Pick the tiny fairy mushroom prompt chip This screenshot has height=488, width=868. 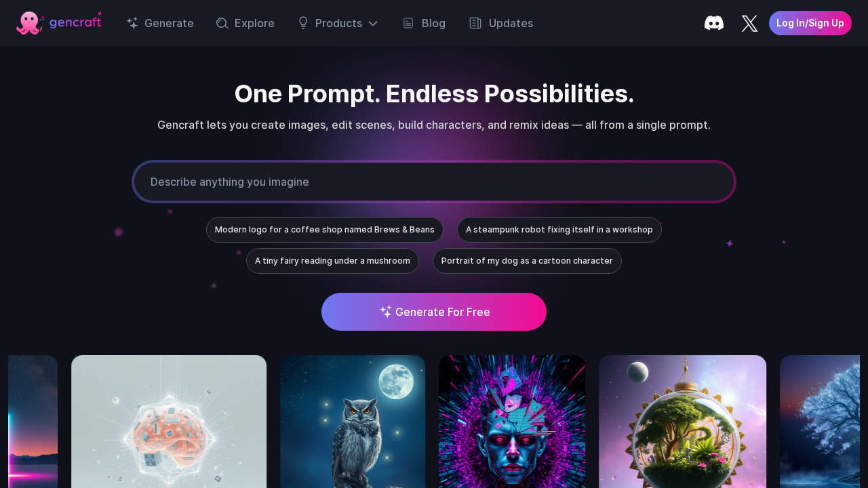(x=332, y=261)
